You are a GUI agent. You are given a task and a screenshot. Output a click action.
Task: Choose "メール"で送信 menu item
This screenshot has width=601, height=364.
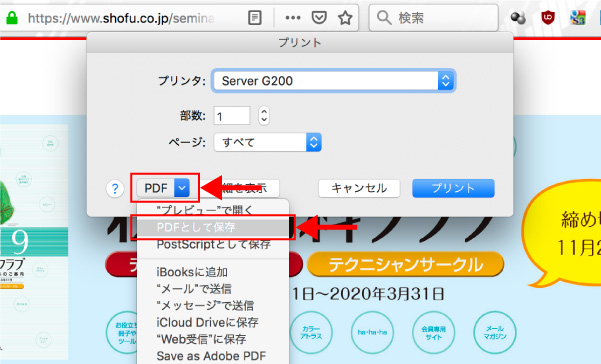coord(213,289)
